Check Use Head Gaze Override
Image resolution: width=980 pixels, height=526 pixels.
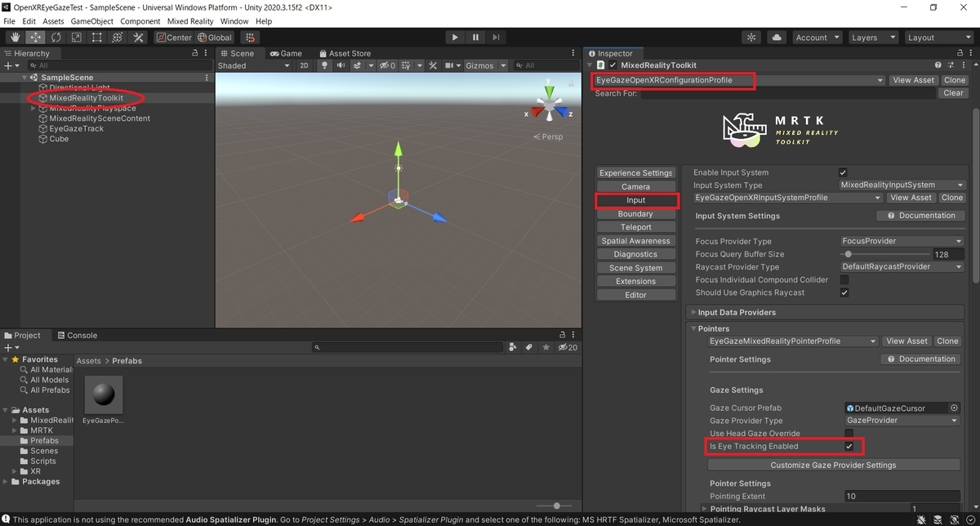click(x=849, y=433)
